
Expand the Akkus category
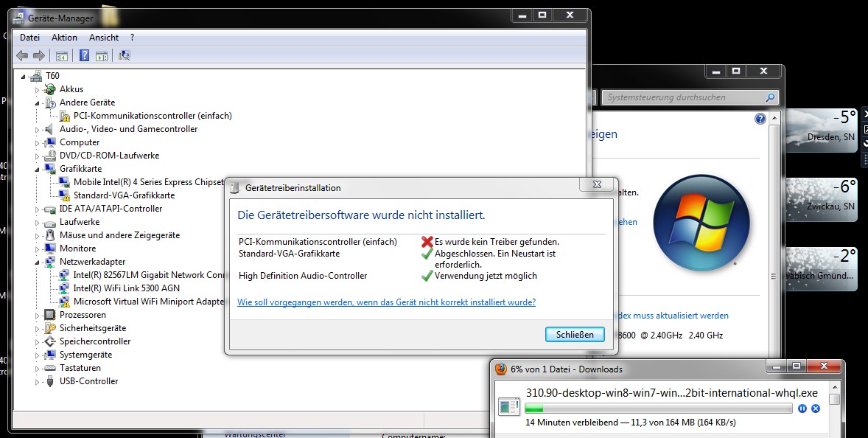(37, 90)
